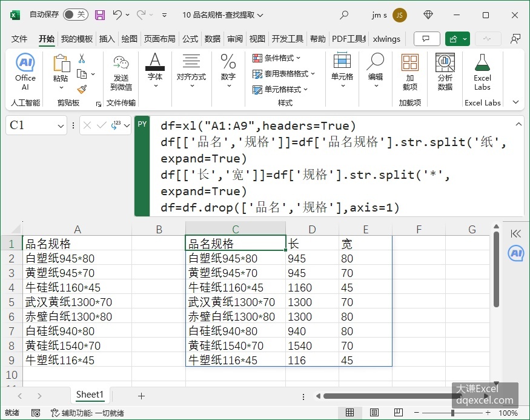This screenshot has height=420, width=530.
Task: Collapse the ribbon with the chevron
Action: [516, 102]
